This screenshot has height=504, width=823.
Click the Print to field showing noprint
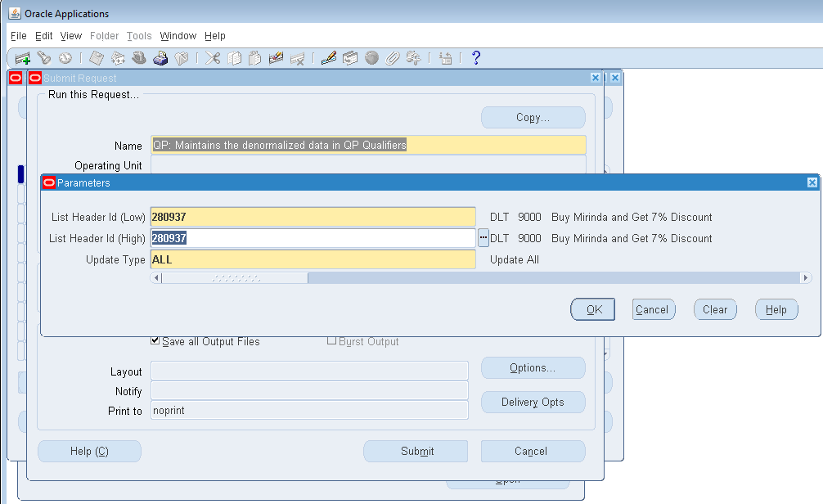pos(310,410)
